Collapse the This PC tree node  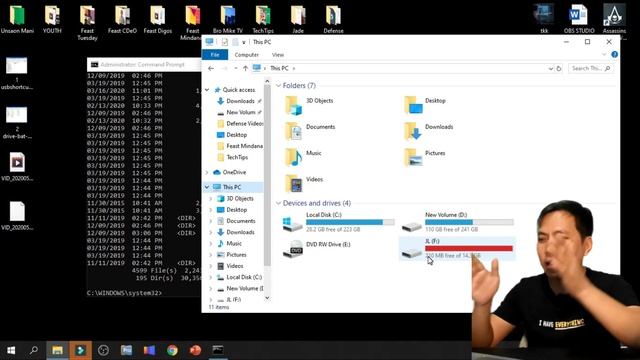point(207,187)
